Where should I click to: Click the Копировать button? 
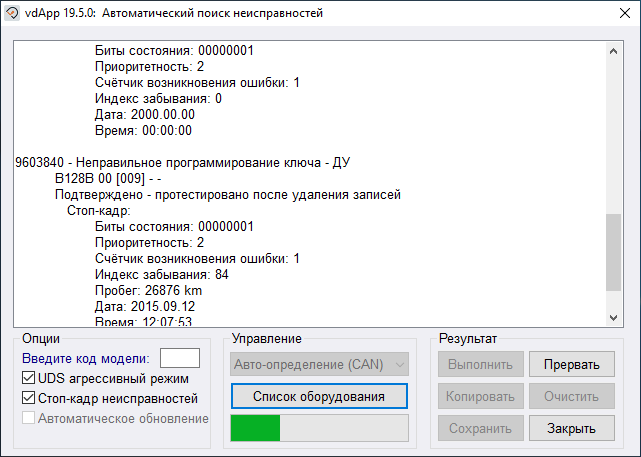480,397
